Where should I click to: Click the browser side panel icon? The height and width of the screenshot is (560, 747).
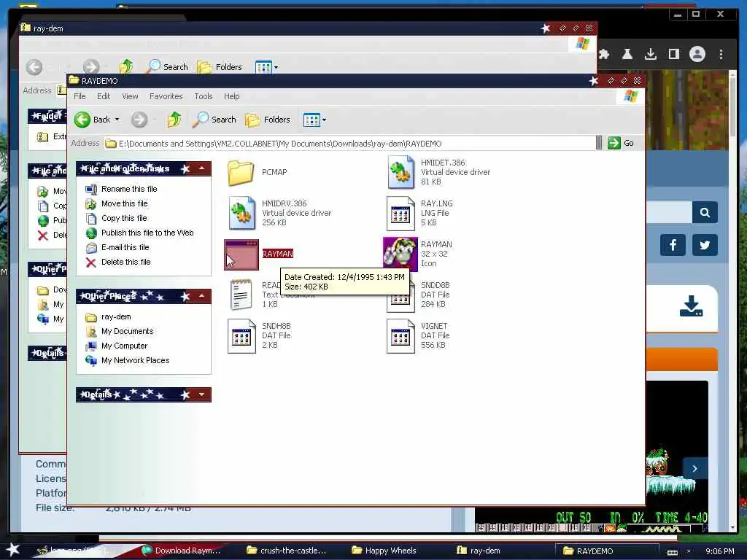coord(673,54)
